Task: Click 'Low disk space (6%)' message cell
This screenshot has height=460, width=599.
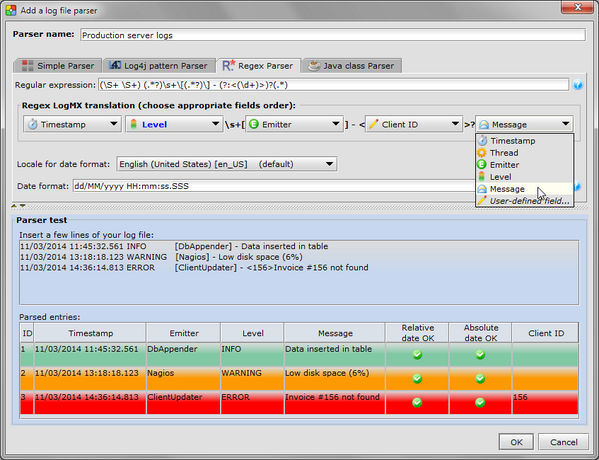Action: (x=335, y=379)
